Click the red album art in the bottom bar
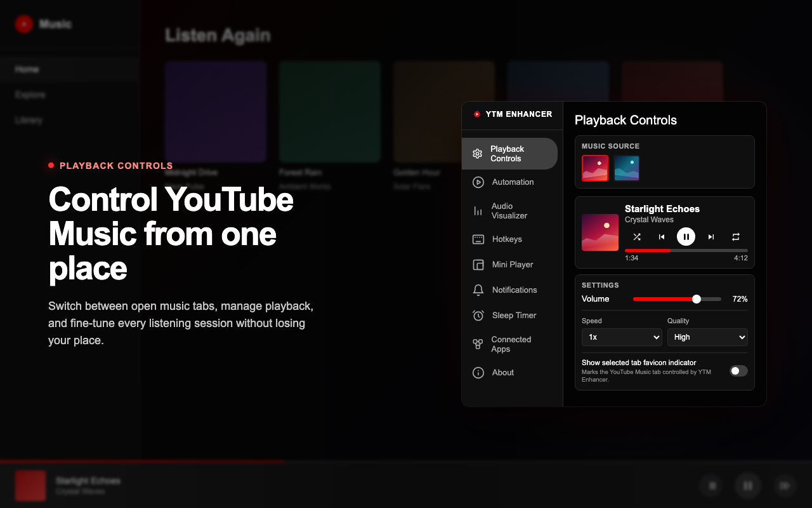The image size is (812, 508). [30, 486]
